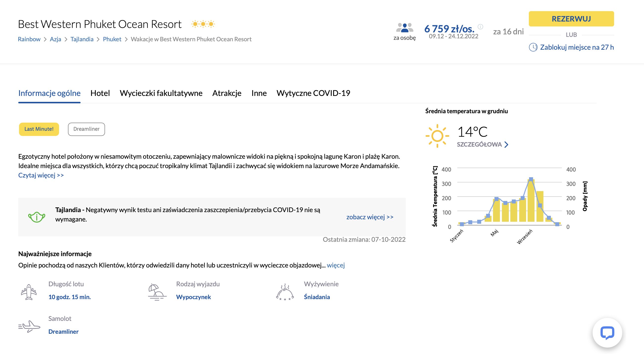Click the Dreamliner plane icon
Viewport: 644px width, 354px height.
pyautogui.click(x=29, y=326)
